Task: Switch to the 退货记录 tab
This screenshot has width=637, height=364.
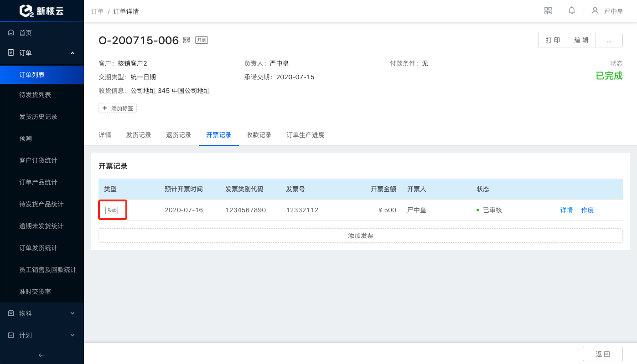Action: pyautogui.click(x=179, y=135)
